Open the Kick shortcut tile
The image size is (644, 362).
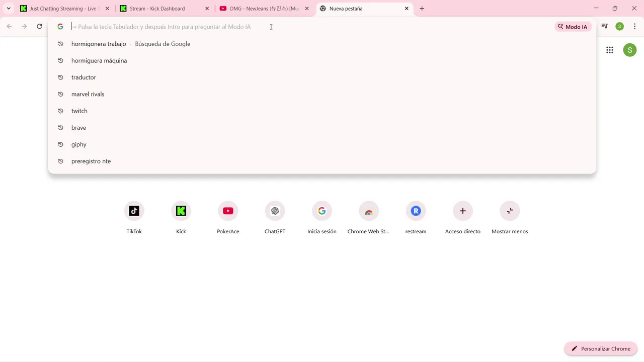point(181,211)
